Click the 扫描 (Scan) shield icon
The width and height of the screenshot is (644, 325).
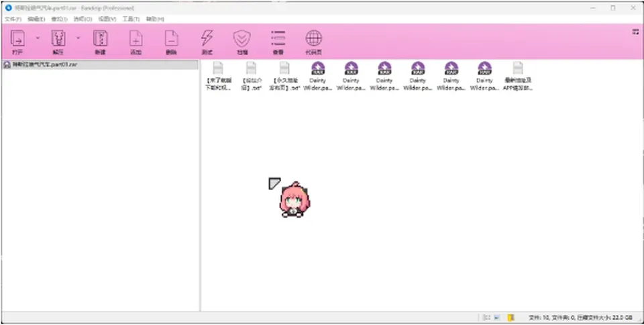point(242,42)
